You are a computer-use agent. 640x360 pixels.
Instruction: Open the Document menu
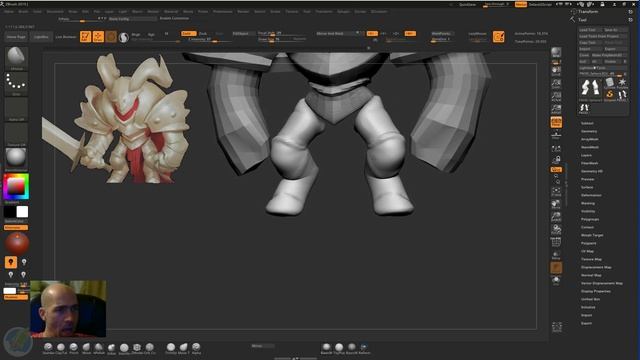click(55, 12)
